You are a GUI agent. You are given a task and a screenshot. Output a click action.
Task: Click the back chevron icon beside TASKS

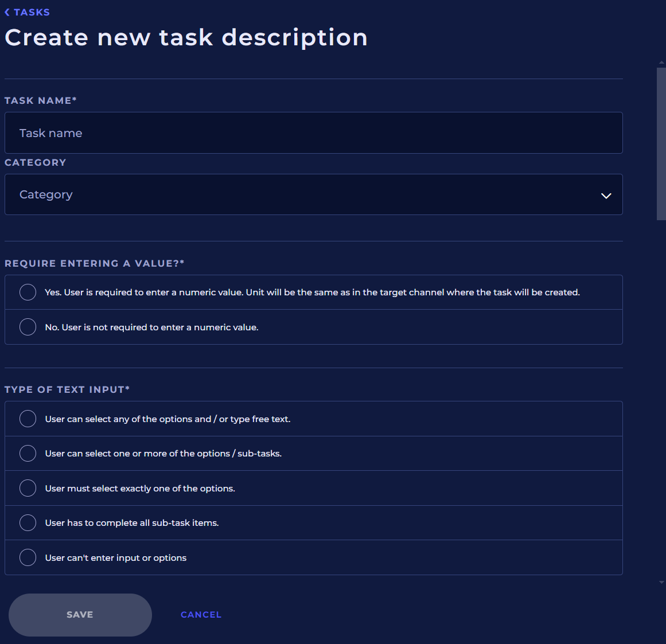7,12
